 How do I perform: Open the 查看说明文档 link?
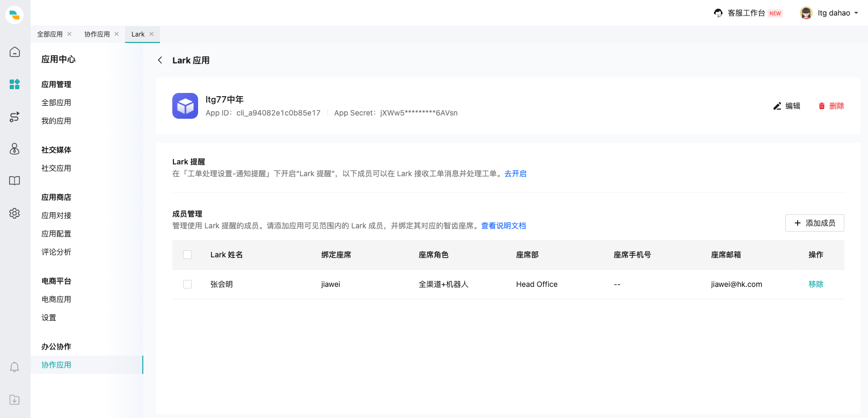click(x=504, y=226)
